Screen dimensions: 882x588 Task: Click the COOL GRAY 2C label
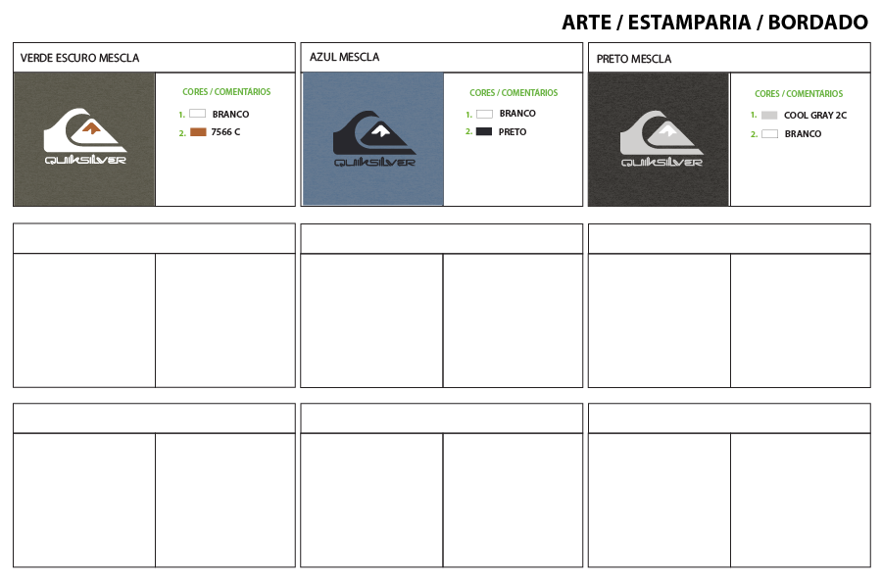click(815, 116)
